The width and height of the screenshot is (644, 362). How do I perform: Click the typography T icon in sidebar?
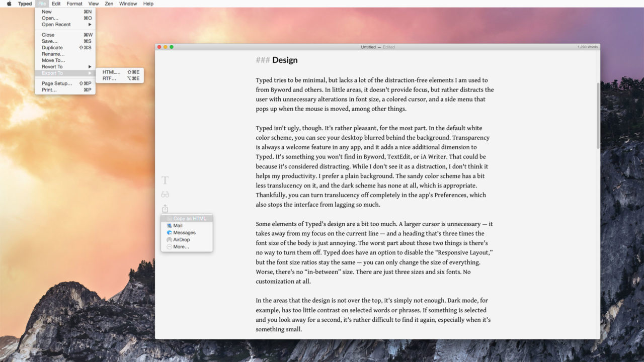(165, 180)
